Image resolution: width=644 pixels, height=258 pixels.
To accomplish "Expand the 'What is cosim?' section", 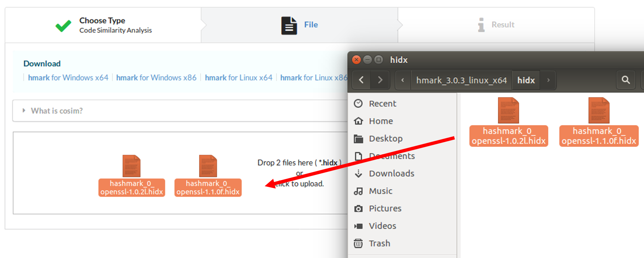I will pyautogui.click(x=57, y=111).
